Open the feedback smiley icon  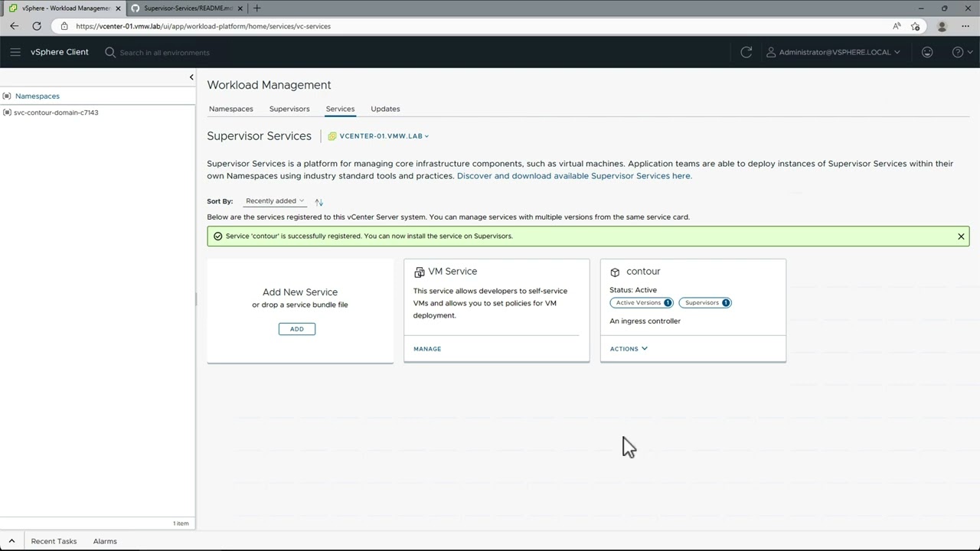point(927,52)
